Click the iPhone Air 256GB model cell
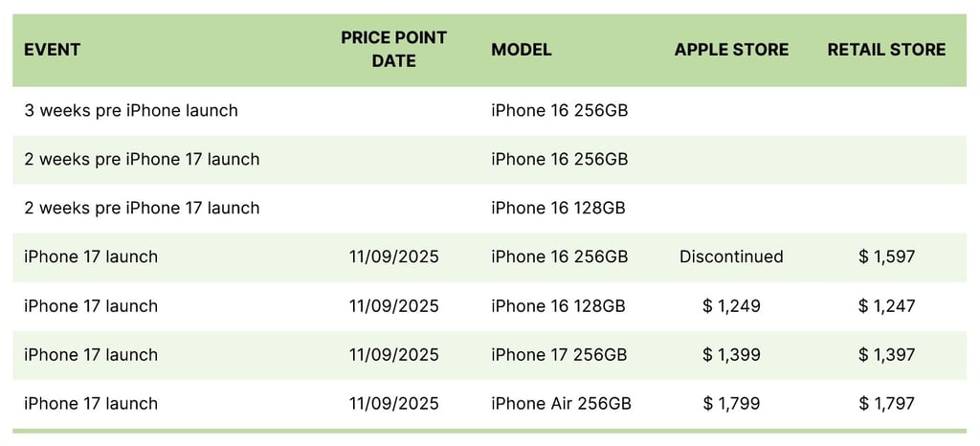Viewport: 980px width, 446px height. 561,404
